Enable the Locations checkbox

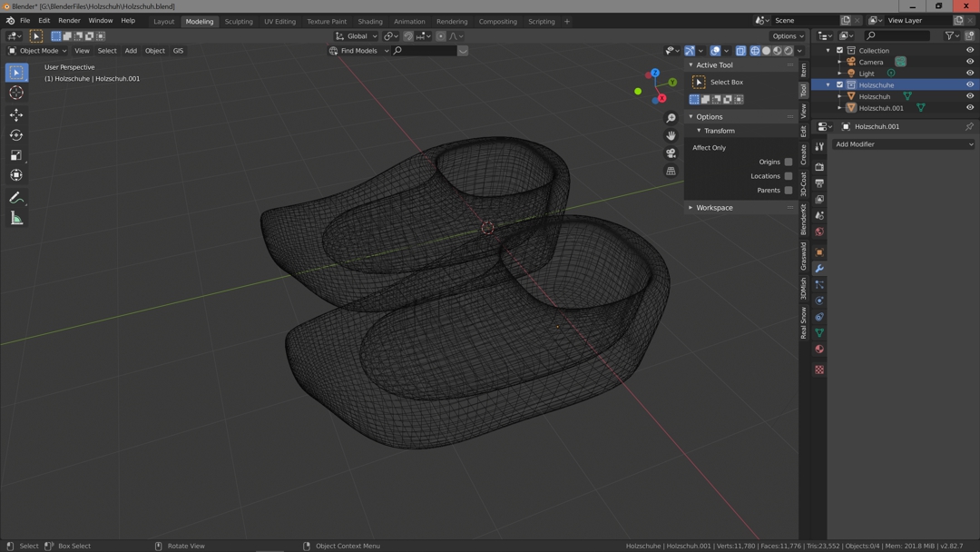tap(788, 176)
